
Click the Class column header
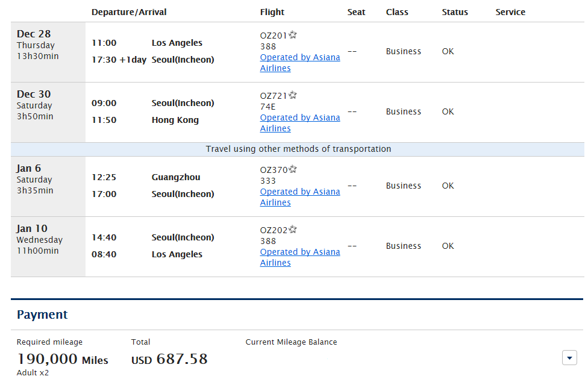pyautogui.click(x=397, y=12)
